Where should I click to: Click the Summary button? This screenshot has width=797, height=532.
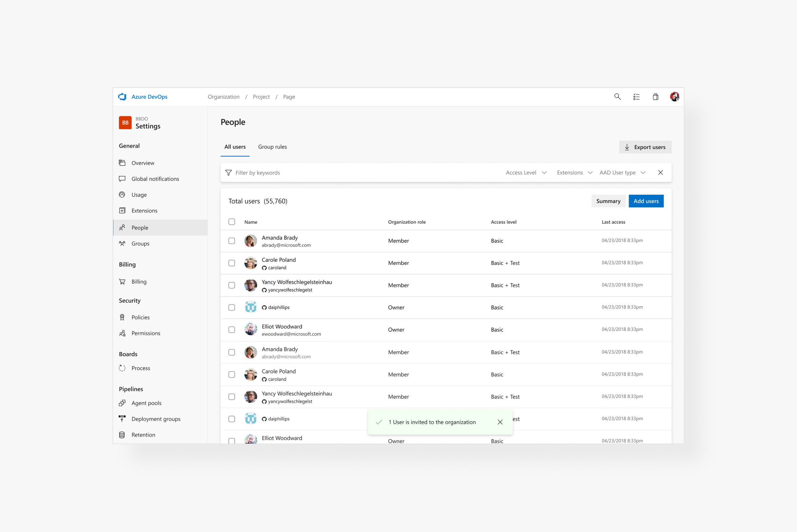pos(608,201)
